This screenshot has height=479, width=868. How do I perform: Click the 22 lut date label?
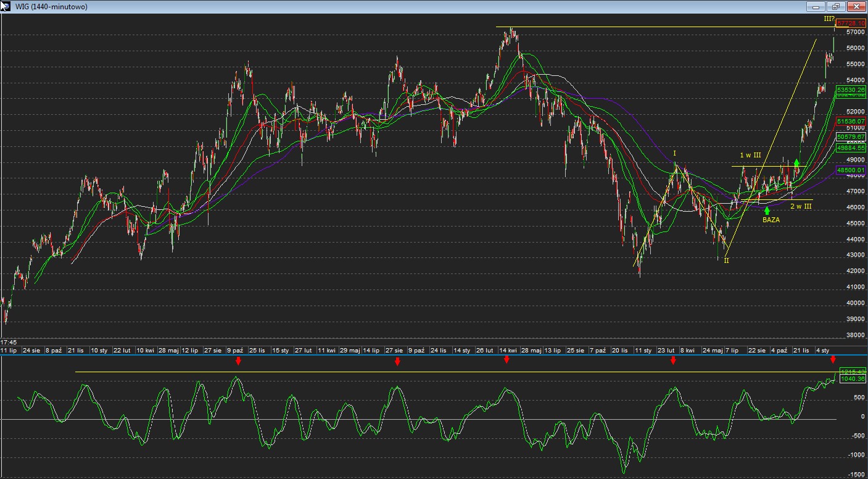tap(122, 350)
